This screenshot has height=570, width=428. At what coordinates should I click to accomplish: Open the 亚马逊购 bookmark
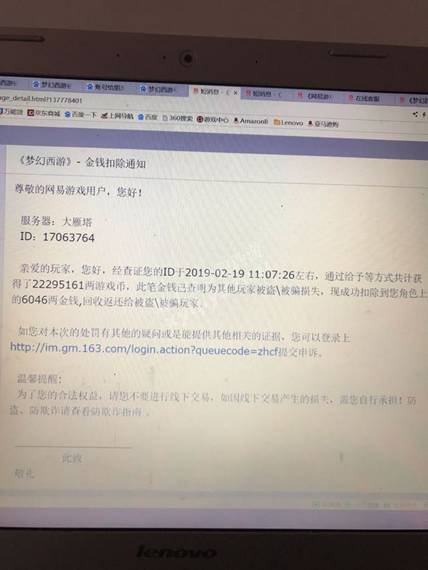(323, 124)
